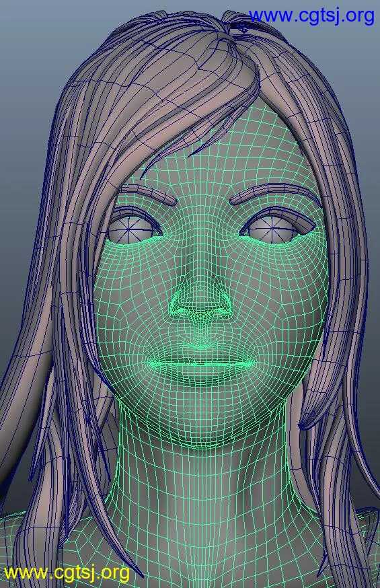380x588 pixels.
Task: Click the chin of the green wireframe
Action: [x=202, y=416]
